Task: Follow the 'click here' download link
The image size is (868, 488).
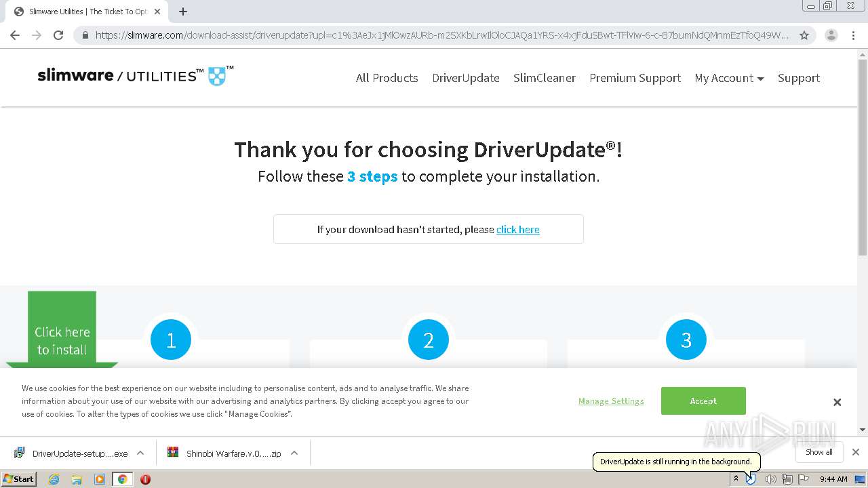Action: [x=518, y=230]
